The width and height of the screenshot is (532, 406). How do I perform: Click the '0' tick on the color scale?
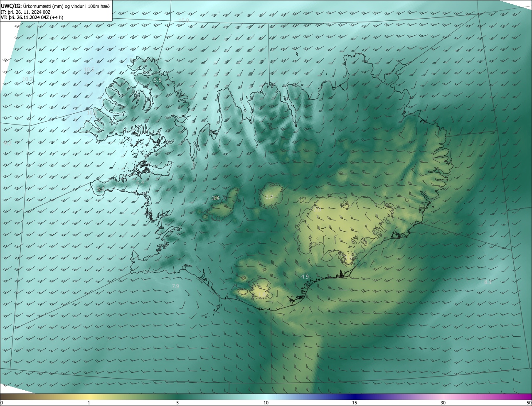coord(2,403)
